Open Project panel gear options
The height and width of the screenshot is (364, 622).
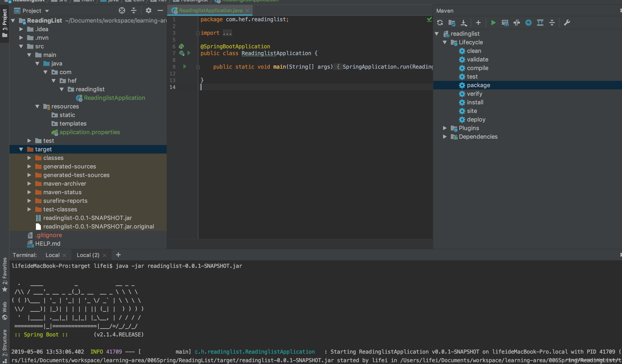148,10
